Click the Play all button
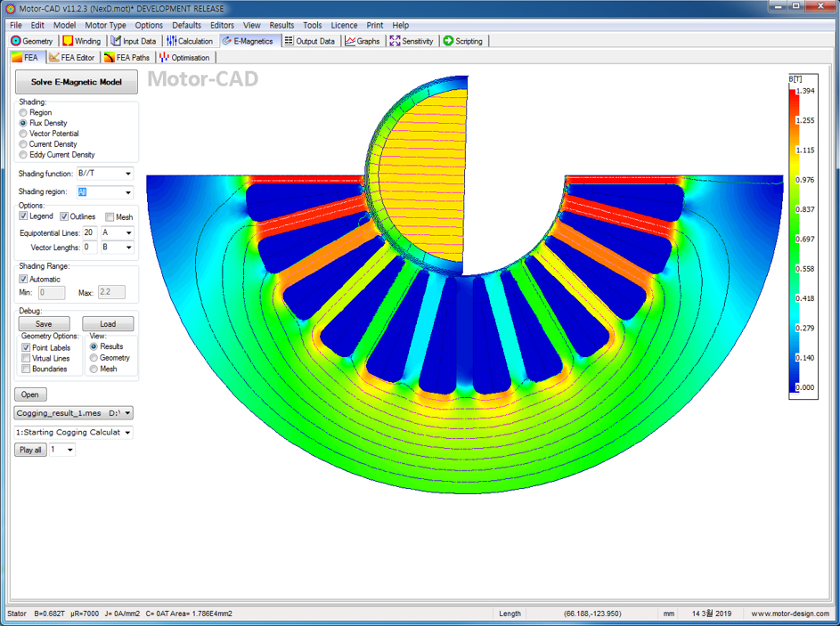This screenshot has width=840, height=626. pyautogui.click(x=30, y=450)
